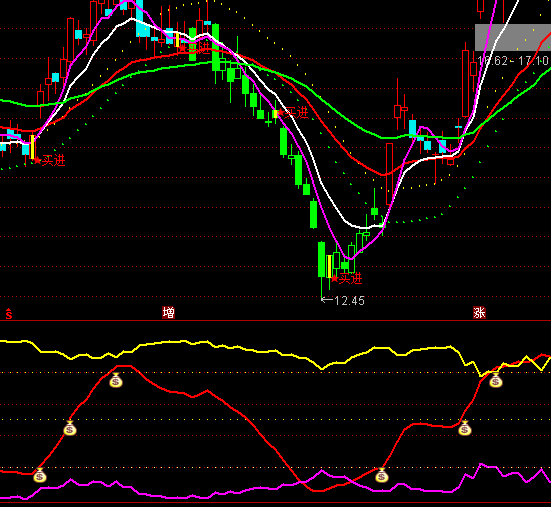Click the red S marker icon
Viewport: 551px width, 507px height.
(9, 313)
